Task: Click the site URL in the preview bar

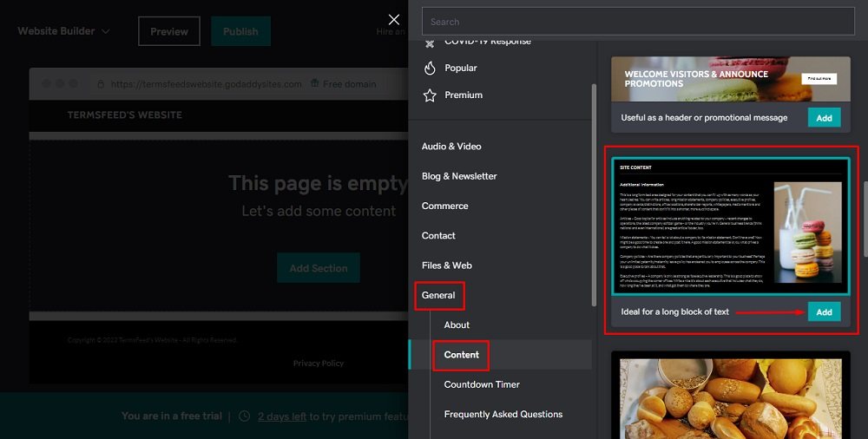Action: [x=206, y=84]
